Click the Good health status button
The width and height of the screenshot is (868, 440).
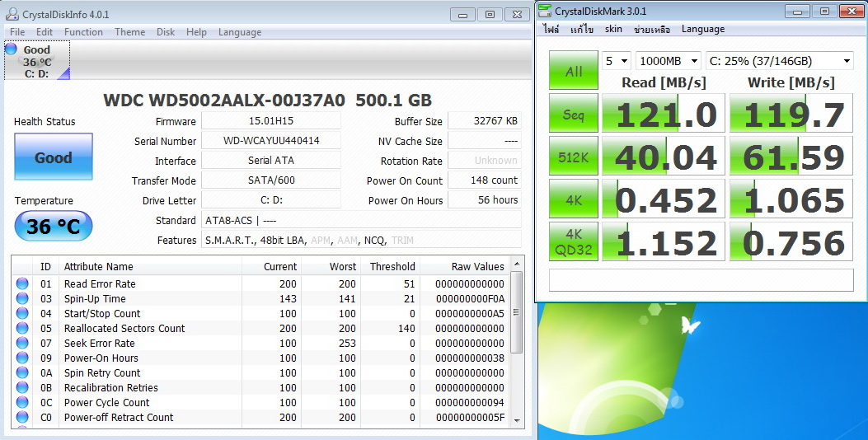(x=54, y=157)
